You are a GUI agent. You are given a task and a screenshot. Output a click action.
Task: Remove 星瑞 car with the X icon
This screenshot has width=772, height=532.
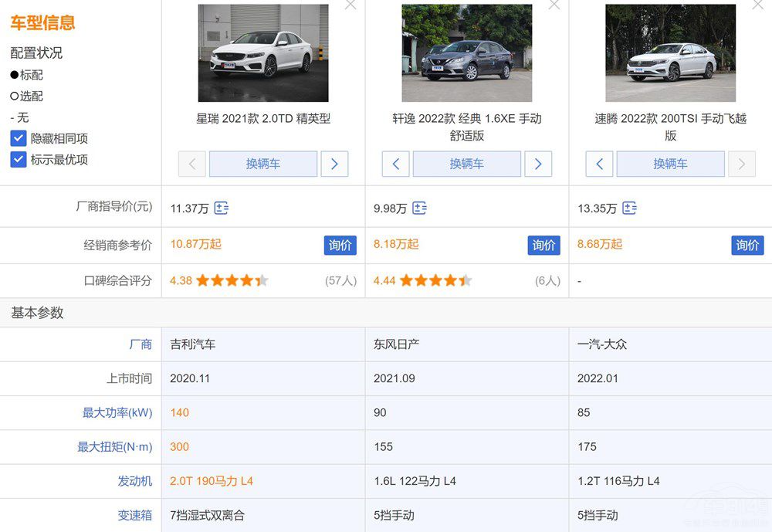(350, 5)
